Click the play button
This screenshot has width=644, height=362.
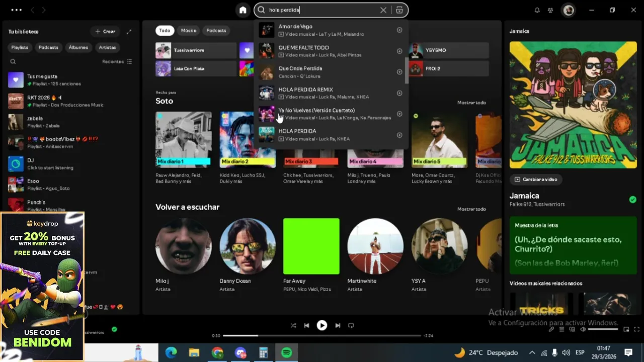tap(322, 325)
